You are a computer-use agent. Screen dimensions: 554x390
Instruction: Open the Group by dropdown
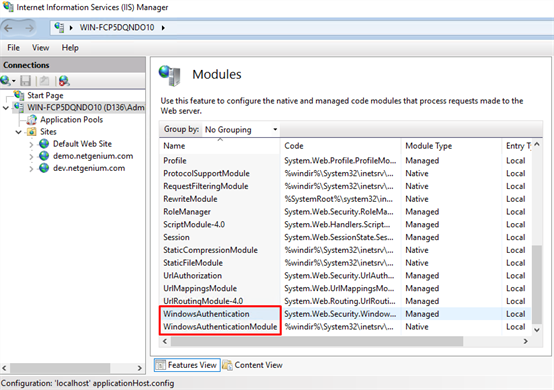coord(241,130)
